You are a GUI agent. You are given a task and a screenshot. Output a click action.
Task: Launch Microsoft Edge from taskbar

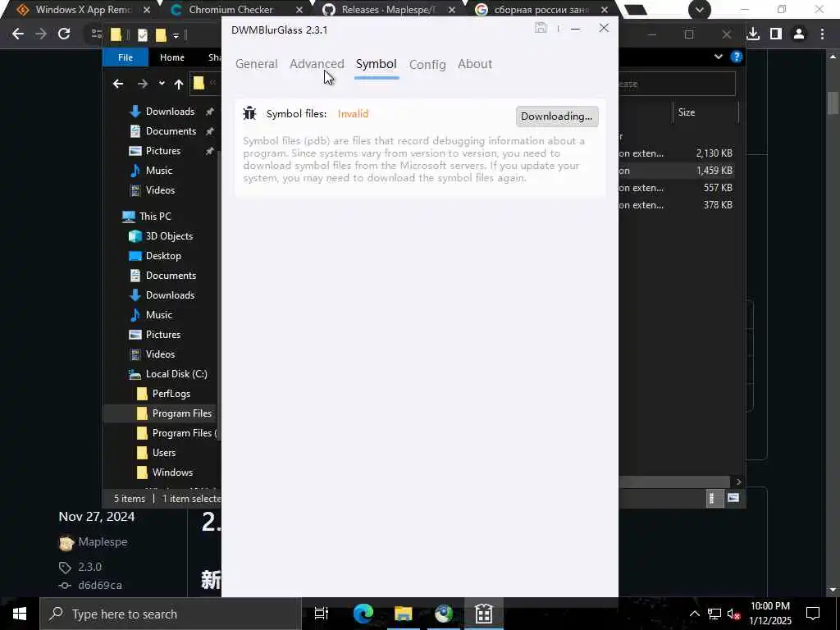pos(363,614)
